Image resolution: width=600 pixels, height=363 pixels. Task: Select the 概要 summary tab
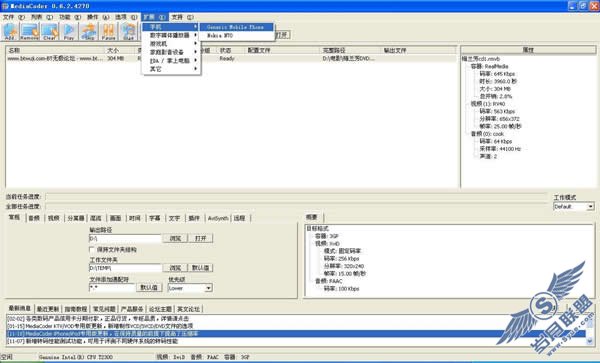[x=313, y=217]
